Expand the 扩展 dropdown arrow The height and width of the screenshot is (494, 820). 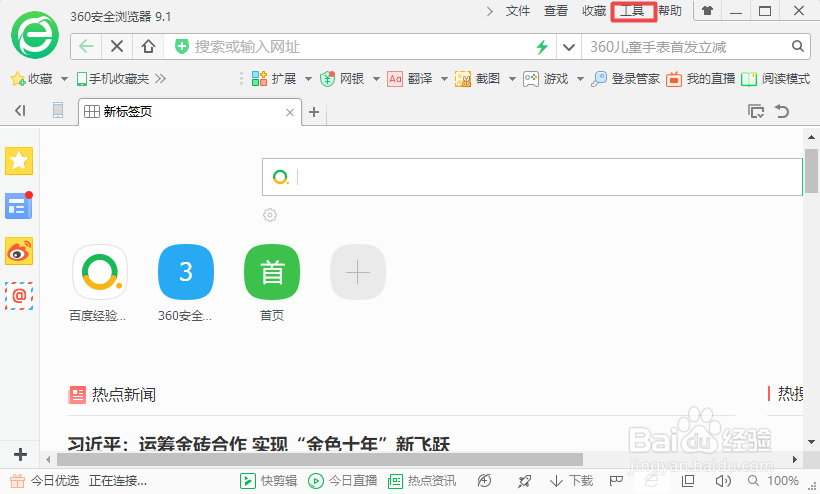309,79
